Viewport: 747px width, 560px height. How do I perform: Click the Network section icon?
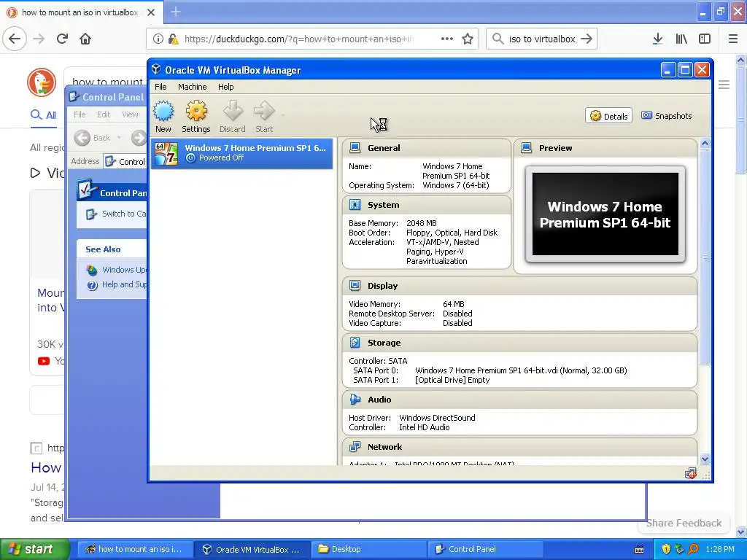355,447
